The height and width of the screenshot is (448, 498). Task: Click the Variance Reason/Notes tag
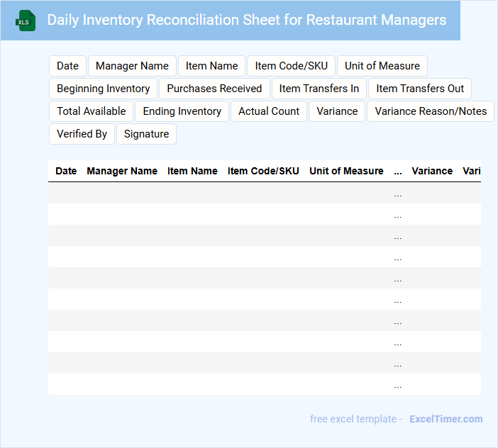(431, 111)
